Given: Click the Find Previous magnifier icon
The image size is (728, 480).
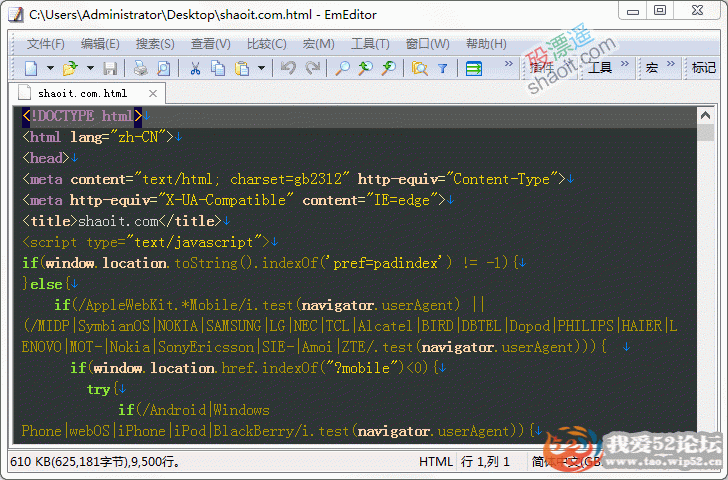Looking at the screenshot, I should (389, 68).
